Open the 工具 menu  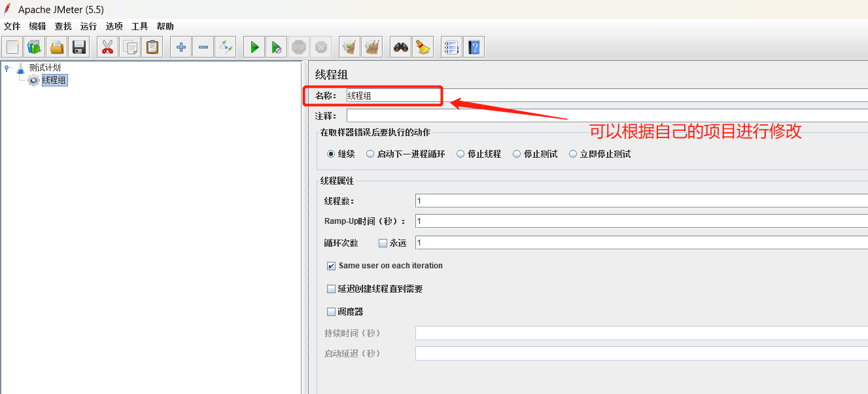(x=139, y=27)
